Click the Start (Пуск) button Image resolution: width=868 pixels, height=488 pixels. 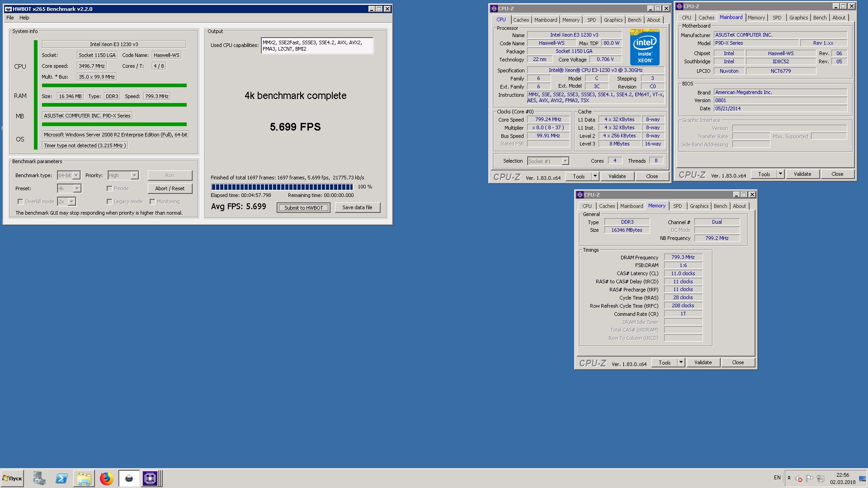(x=12, y=479)
